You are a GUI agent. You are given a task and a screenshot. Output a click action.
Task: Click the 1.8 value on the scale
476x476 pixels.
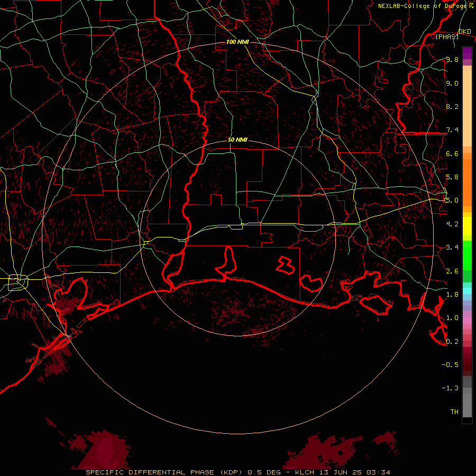tap(452, 295)
